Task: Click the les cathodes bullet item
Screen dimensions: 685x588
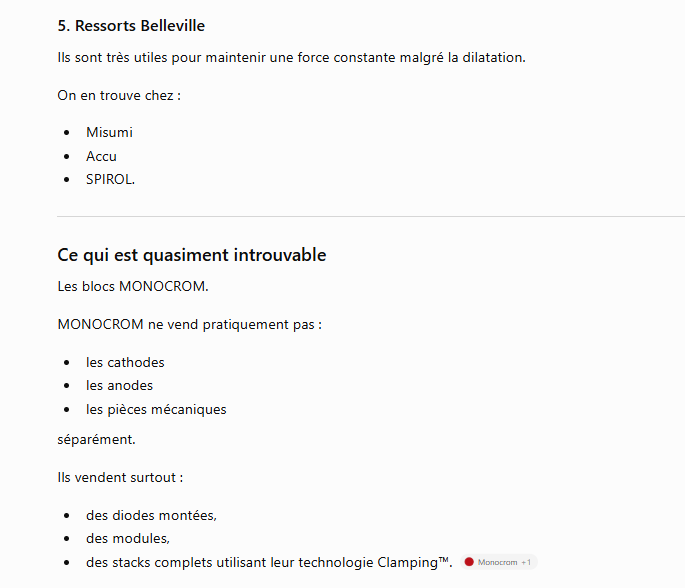Action: [125, 363]
